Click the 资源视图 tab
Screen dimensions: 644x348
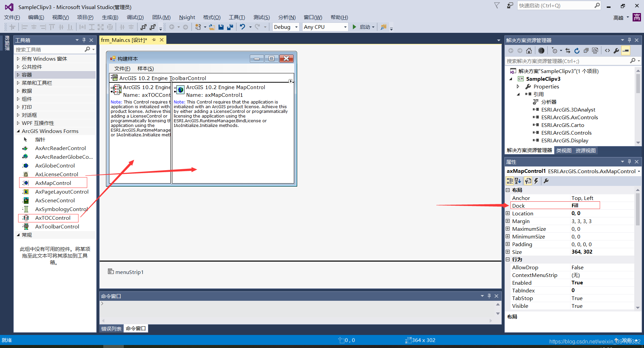coord(586,150)
